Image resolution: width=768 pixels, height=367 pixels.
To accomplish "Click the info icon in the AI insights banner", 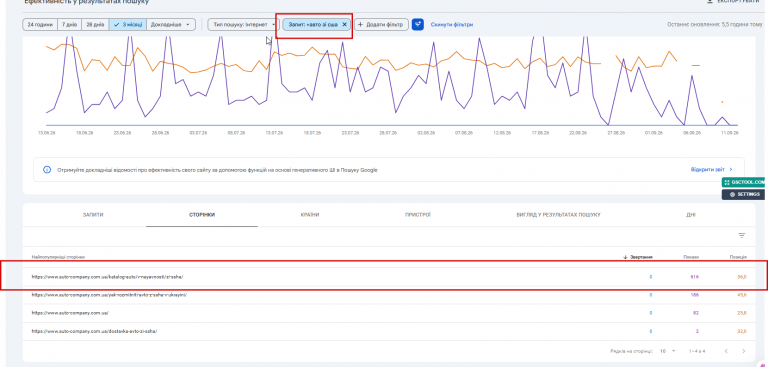I will pyautogui.click(x=47, y=170).
